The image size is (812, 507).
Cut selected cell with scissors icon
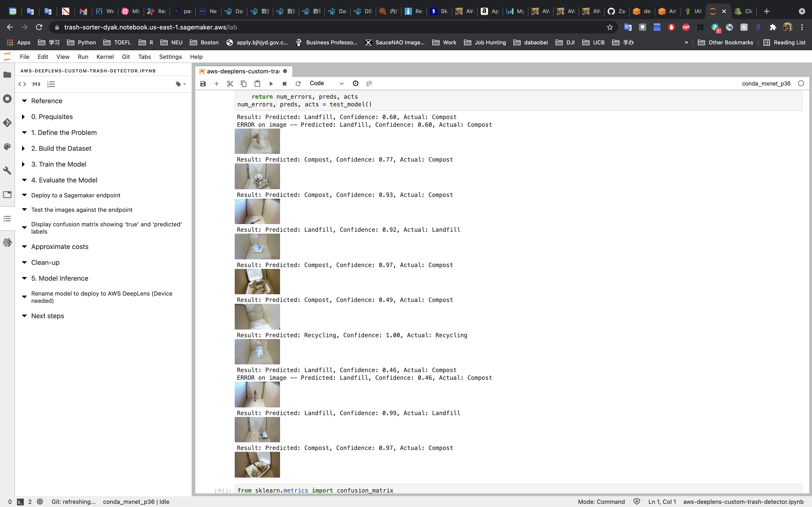point(230,84)
